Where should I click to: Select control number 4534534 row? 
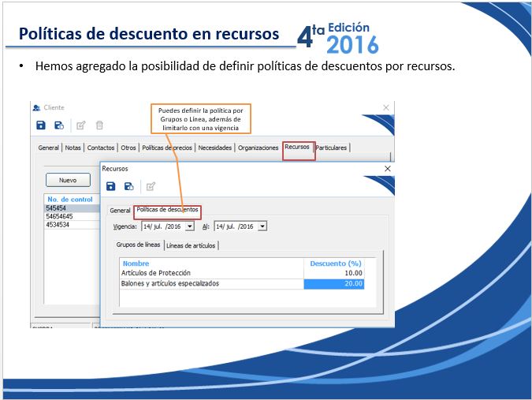(72, 225)
